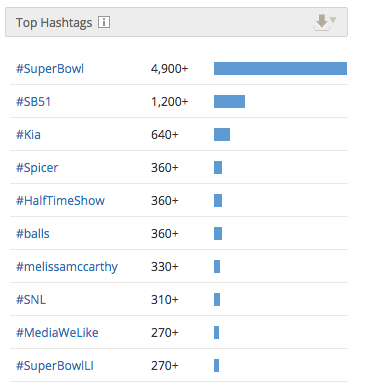The image size is (368, 392).
Task: Open the download dropdown in the header
Action: [x=325, y=23]
